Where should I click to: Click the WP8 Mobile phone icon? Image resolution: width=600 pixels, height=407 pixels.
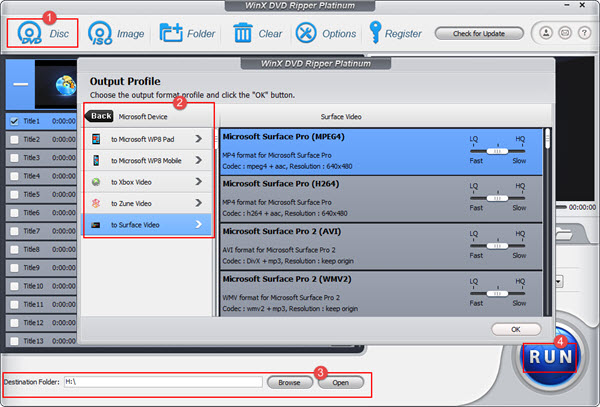(x=96, y=160)
